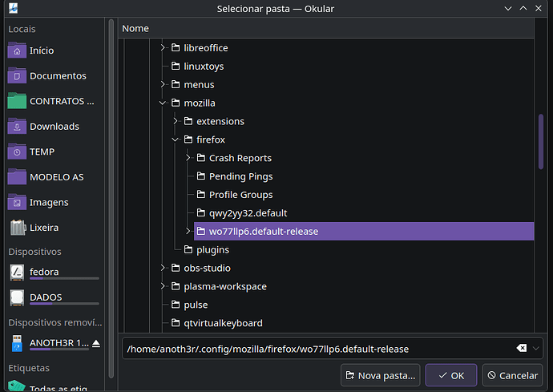Jump to the Downloads place
This screenshot has width=553, height=392.
54,127
